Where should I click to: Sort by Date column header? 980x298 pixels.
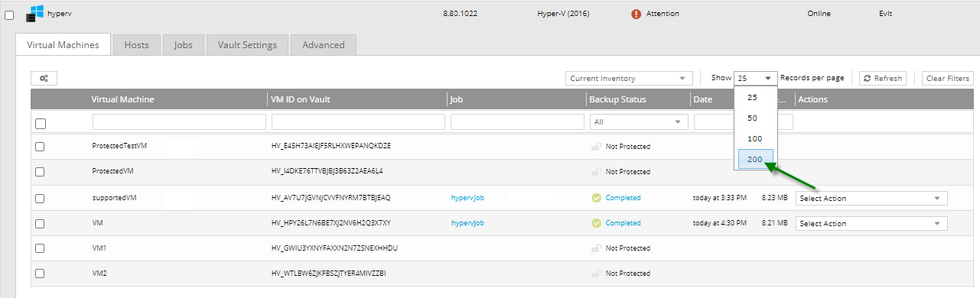[703, 99]
